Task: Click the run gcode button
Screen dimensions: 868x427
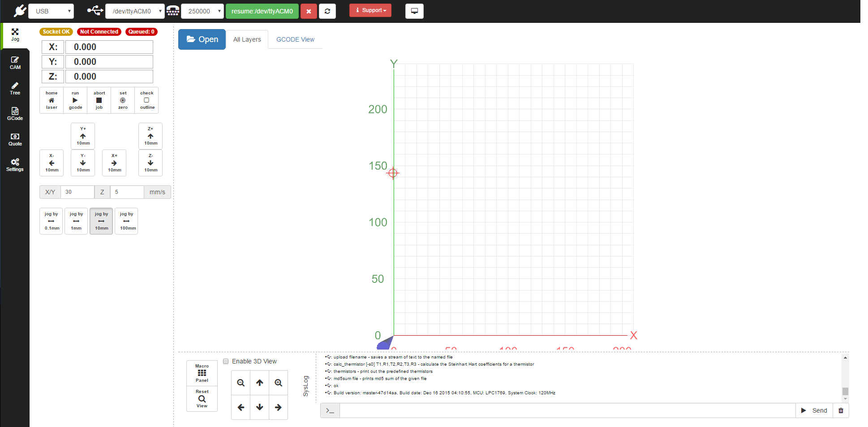Action: pyautogui.click(x=75, y=100)
